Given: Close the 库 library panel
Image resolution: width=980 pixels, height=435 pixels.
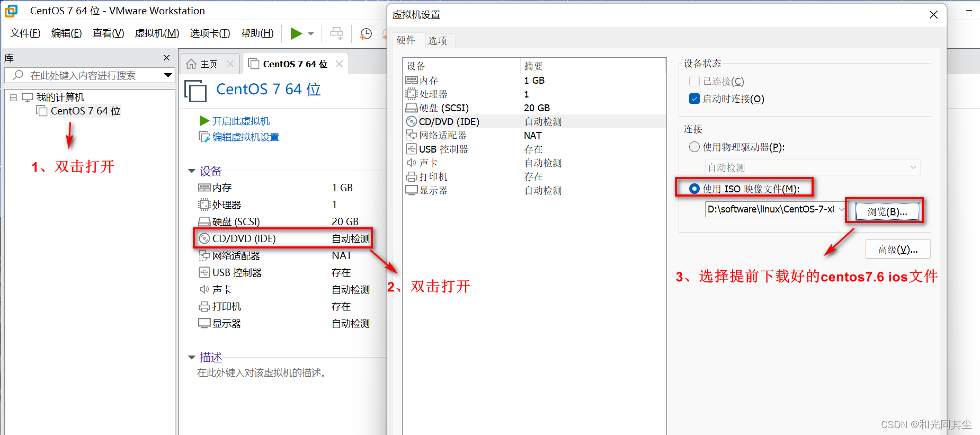Looking at the screenshot, I should [167, 58].
